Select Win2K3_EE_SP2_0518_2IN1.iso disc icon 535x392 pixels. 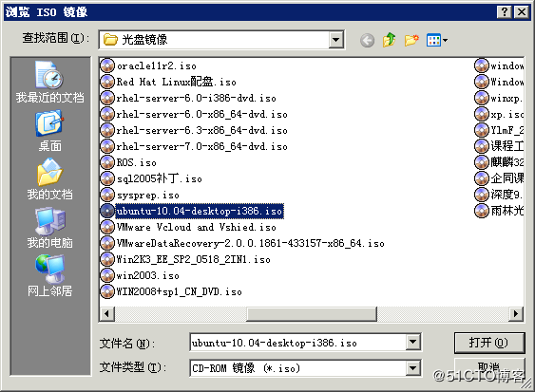(106, 259)
